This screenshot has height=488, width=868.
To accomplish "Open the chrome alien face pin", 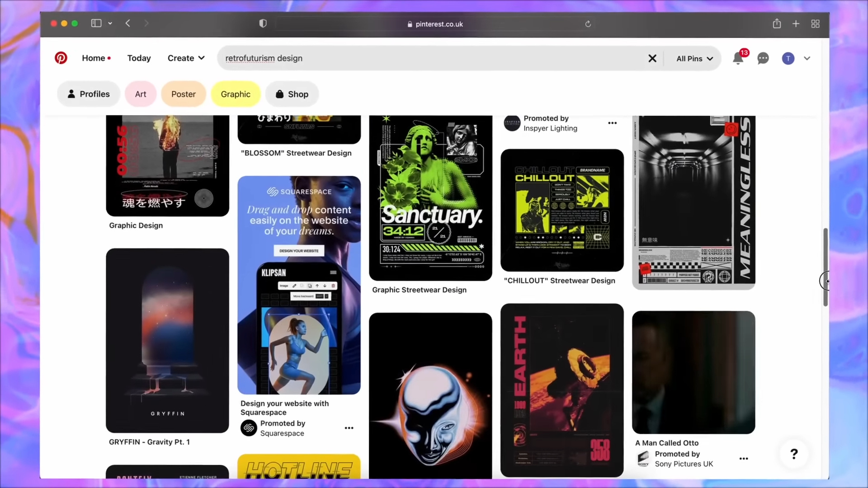I will 430,395.
